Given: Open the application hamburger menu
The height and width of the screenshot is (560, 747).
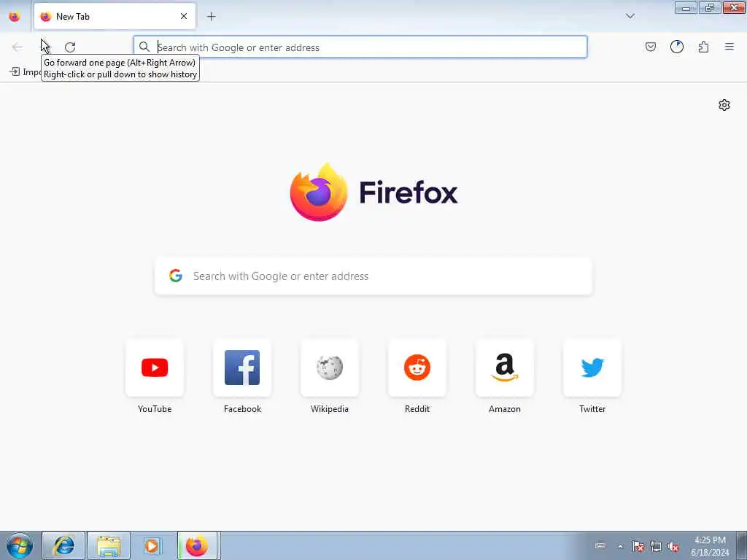Looking at the screenshot, I should (729, 47).
